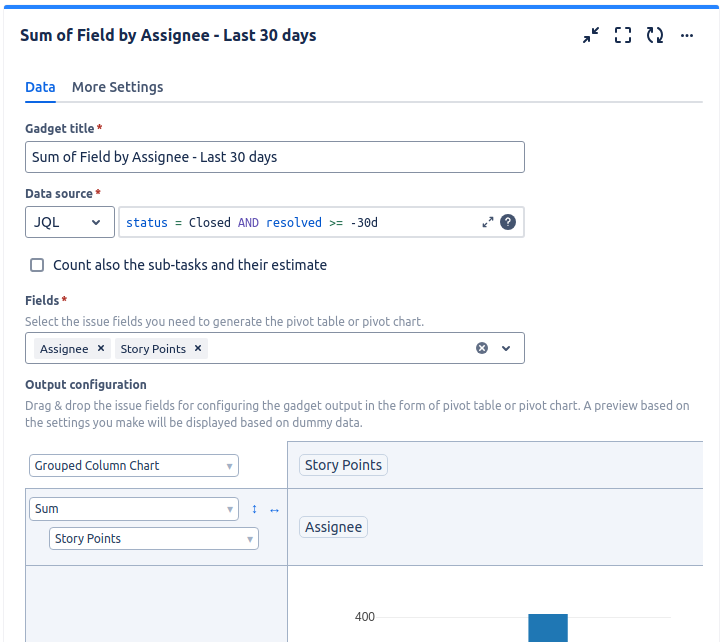The height and width of the screenshot is (642, 728).
Task: Remove the Story Points field tag
Action: point(198,348)
